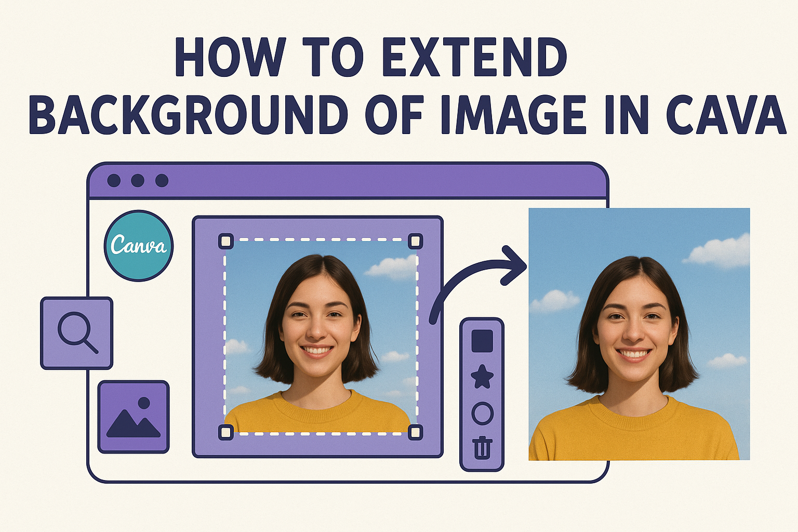The height and width of the screenshot is (532, 798).
Task: Click the trash can delete icon
Action: pos(482,447)
